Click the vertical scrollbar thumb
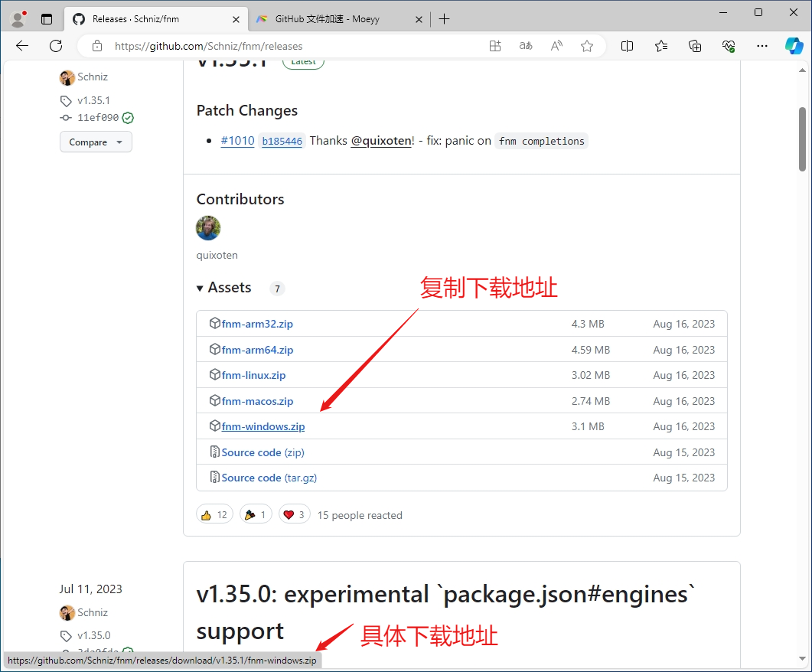 tap(802, 139)
